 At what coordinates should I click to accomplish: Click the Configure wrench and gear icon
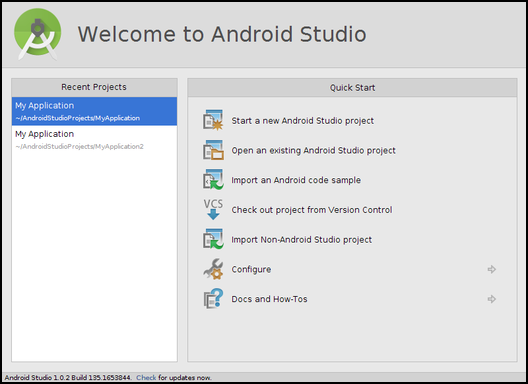click(x=213, y=269)
